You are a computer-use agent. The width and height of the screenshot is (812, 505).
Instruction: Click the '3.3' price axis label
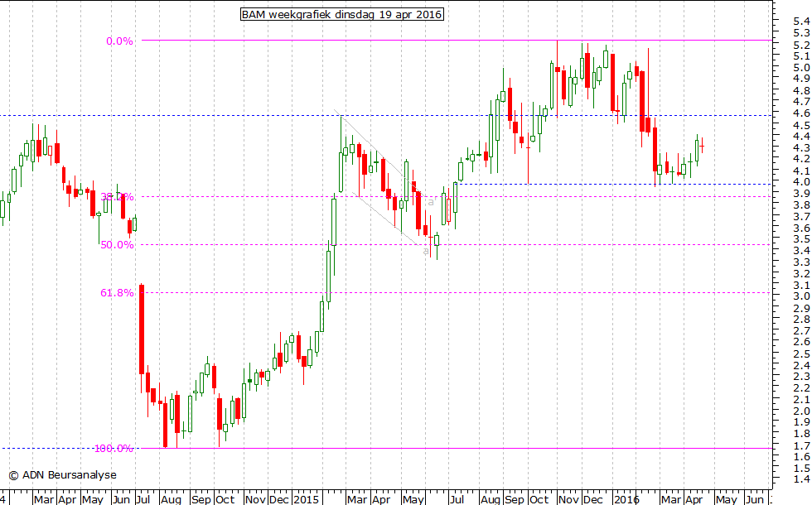[801, 262]
